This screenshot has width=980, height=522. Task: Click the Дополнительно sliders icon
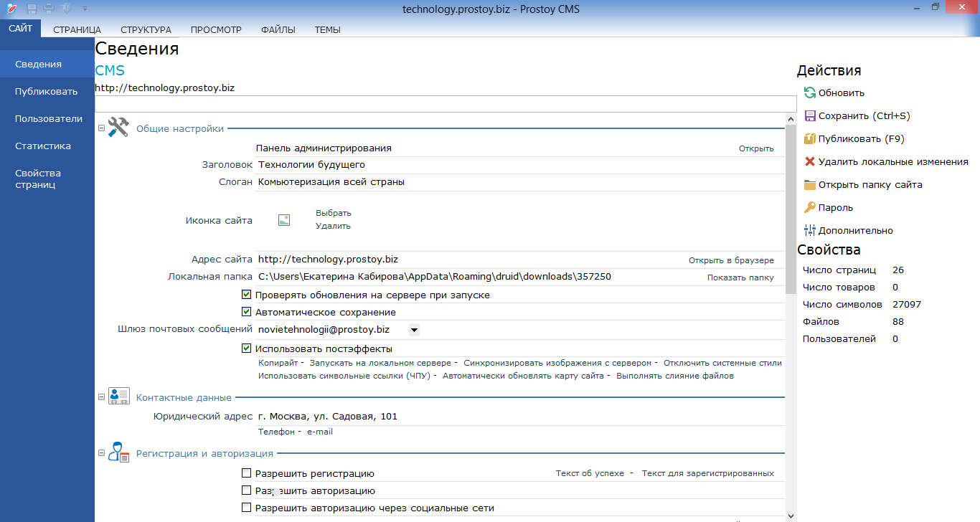810,230
